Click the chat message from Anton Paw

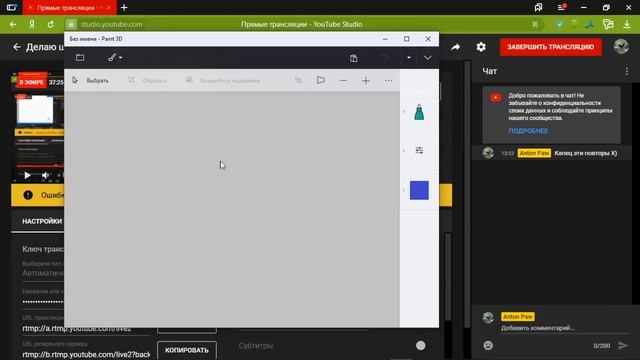tap(551, 153)
